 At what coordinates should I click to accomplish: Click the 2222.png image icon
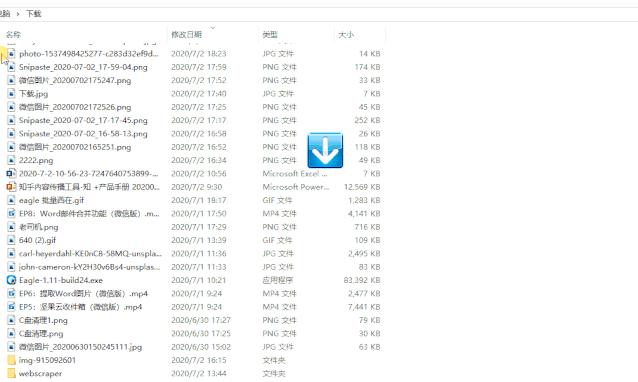[x=11, y=160]
